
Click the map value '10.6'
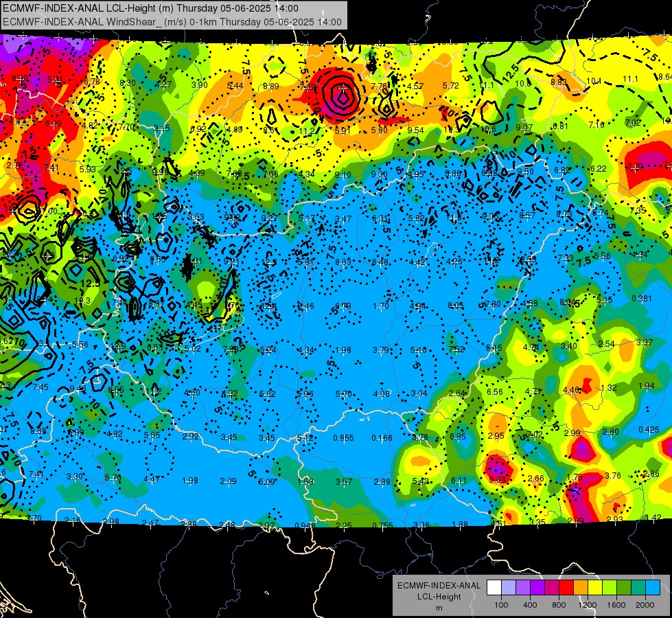click(x=488, y=128)
